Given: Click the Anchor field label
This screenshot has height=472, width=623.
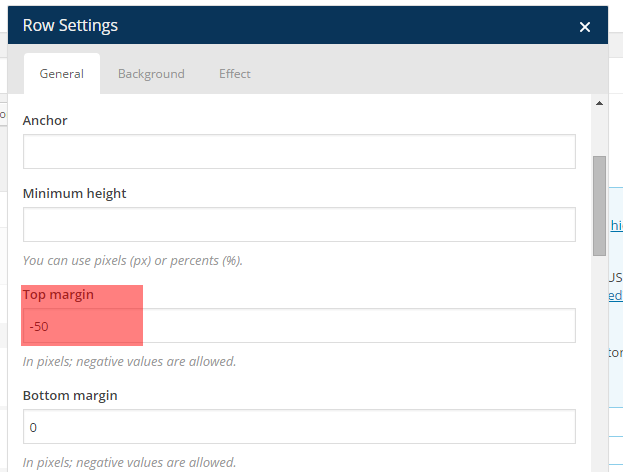Looking at the screenshot, I should (x=45, y=120).
